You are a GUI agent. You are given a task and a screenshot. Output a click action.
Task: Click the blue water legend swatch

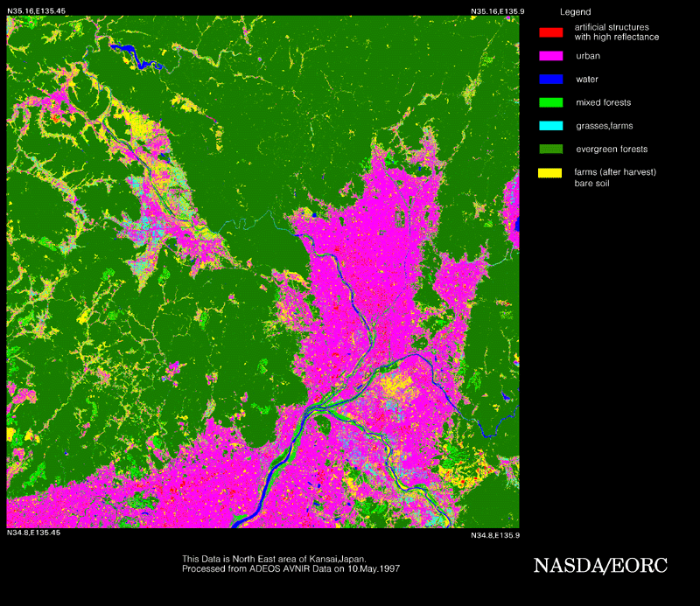coord(551,79)
